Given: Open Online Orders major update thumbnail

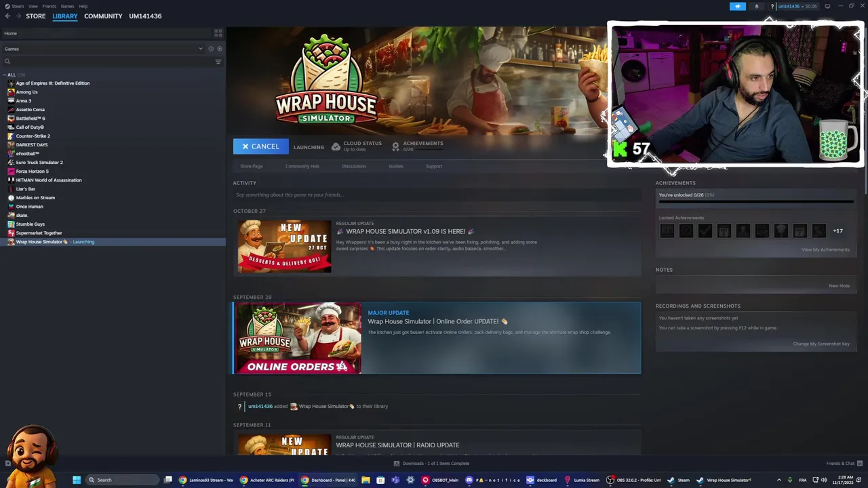Looking at the screenshot, I should click(x=297, y=338).
